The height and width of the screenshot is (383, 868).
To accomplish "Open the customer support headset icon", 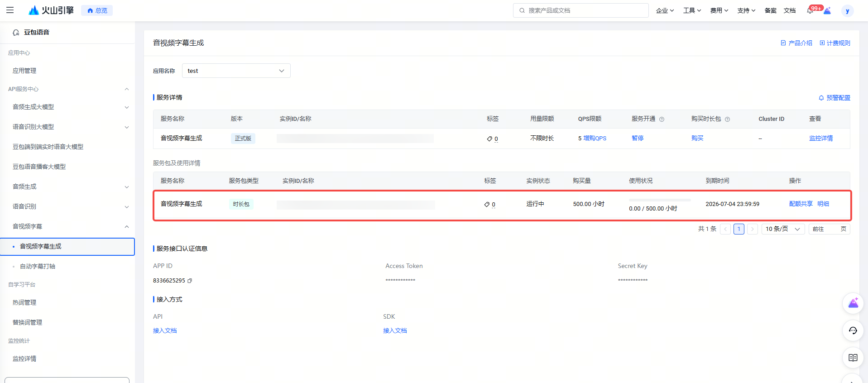I will pyautogui.click(x=853, y=330).
